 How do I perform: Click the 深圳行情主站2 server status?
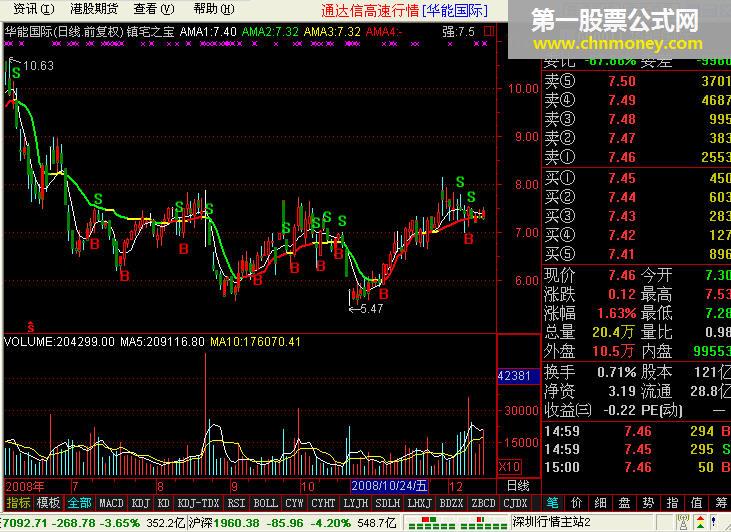tap(552, 522)
